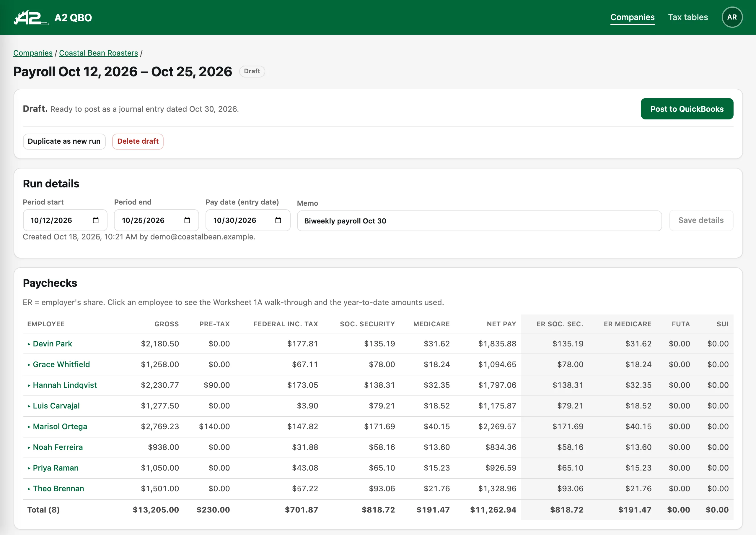
Task: Click the Draft status badge
Action: (252, 71)
